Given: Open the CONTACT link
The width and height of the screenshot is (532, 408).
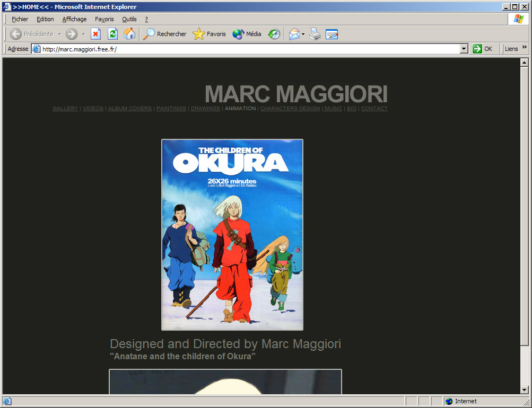Looking at the screenshot, I should [x=374, y=109].
